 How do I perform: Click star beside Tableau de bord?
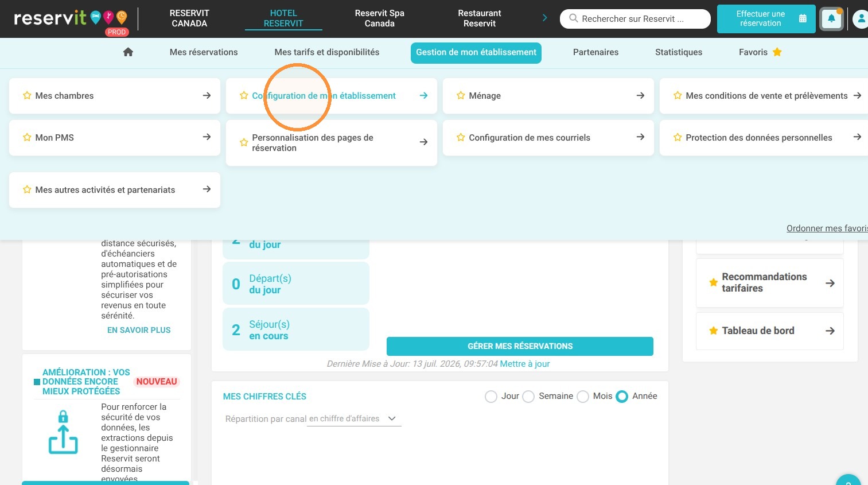point(714,331)
